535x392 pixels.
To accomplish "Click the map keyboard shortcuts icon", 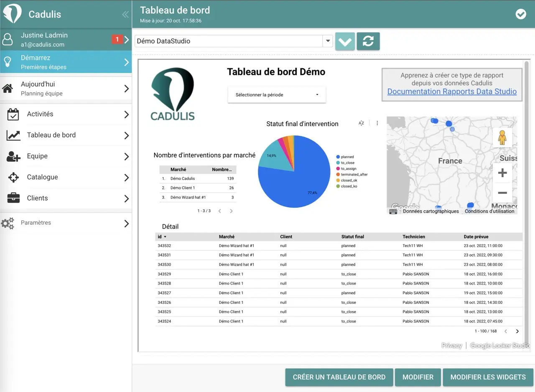I will [393, 211].
